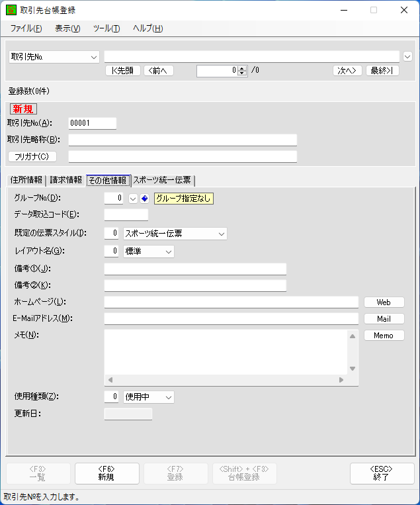Click the グループ指定なし yellow label
This screenshot has height=505, width=420.
point(184,199)
